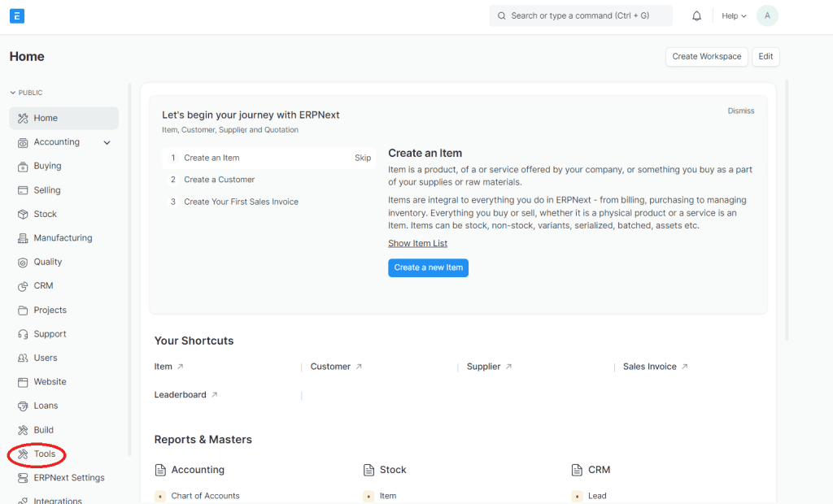This screenshot has width=833, height=504.
Task: Open the user avatar menu
Action: click(x=767, y=15)
